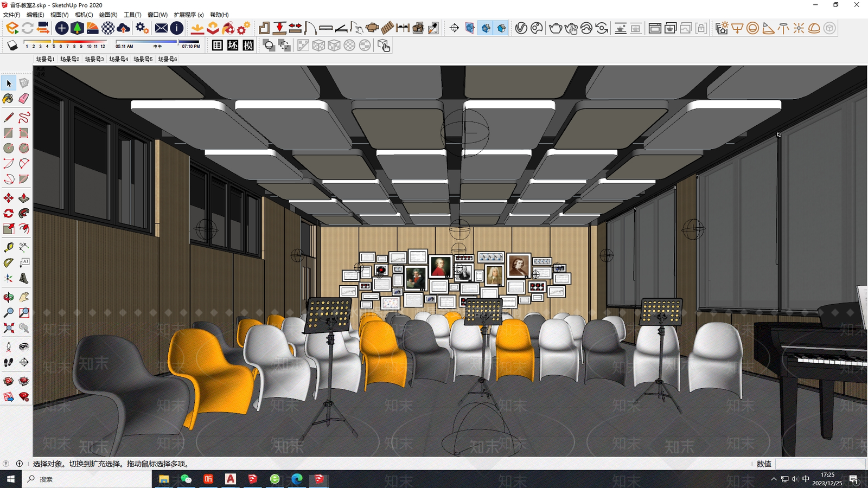Viewport: 868px width, 488px height.
Task: Activate the Zoom Extents tool
Action: tap(8, 329)
